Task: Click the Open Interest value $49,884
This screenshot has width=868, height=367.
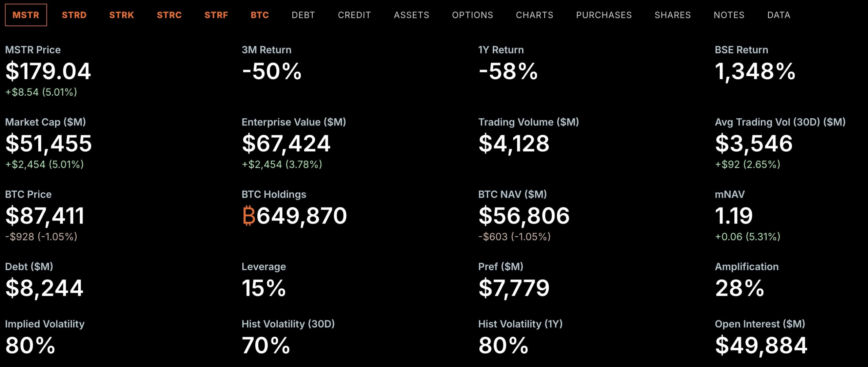Action: point(761,345)
